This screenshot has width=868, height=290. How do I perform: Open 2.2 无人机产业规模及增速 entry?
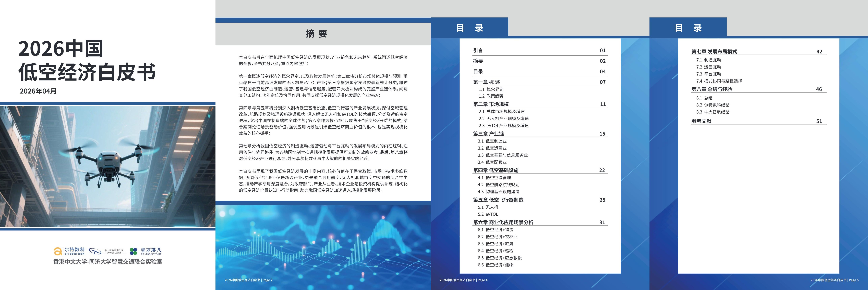[x=504, y=118]
